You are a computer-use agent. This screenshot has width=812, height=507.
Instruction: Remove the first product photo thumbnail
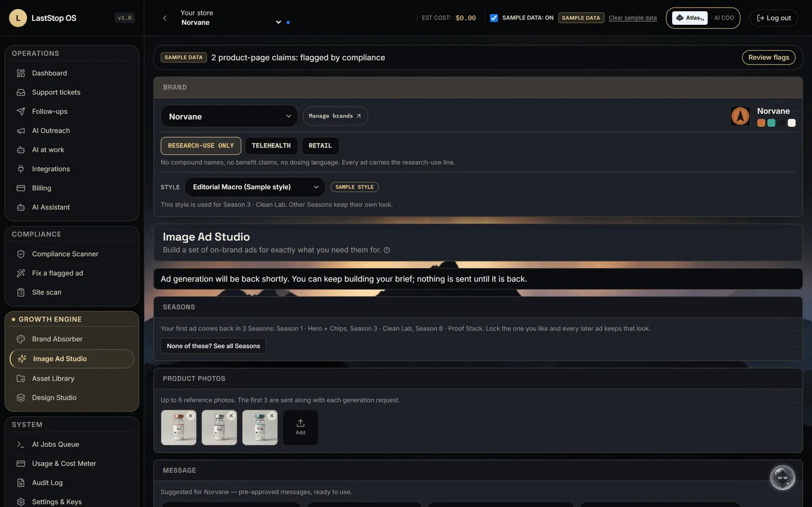click(191, 416)
